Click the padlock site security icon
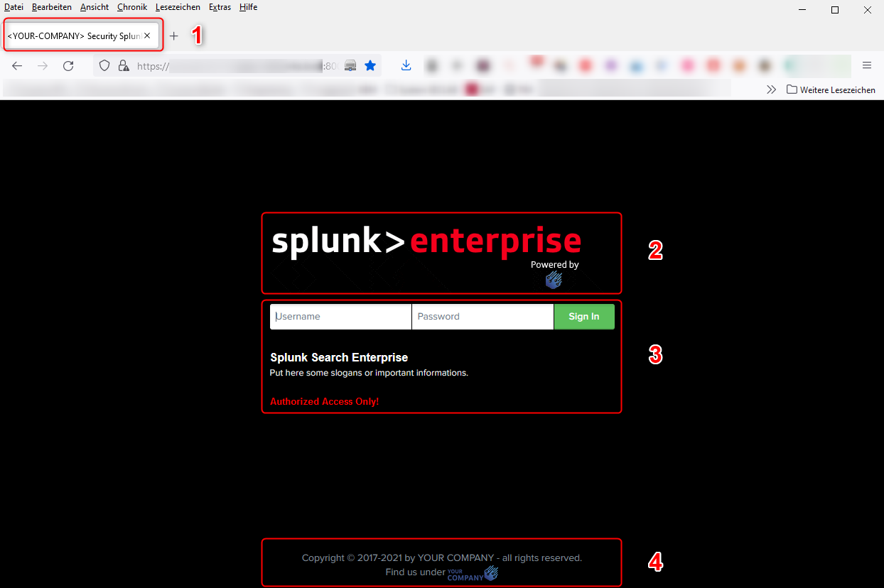 [x=124, y=66]
